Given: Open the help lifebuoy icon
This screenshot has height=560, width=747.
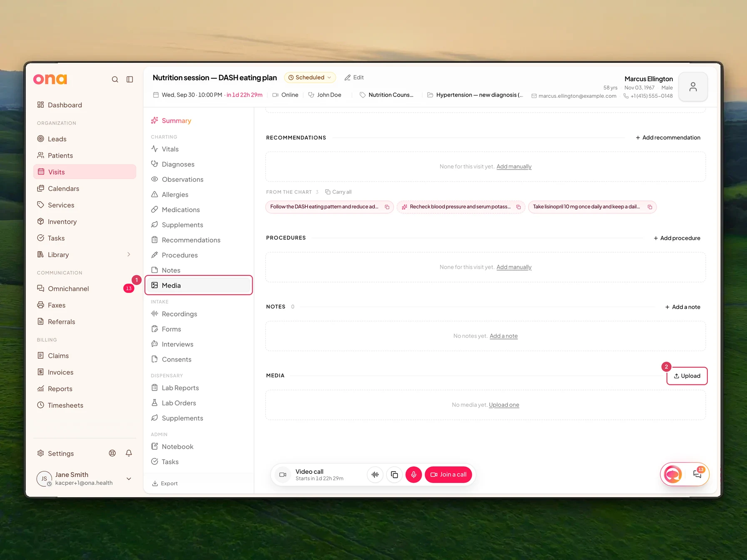Looking at the screenshot, I should 112,453.
